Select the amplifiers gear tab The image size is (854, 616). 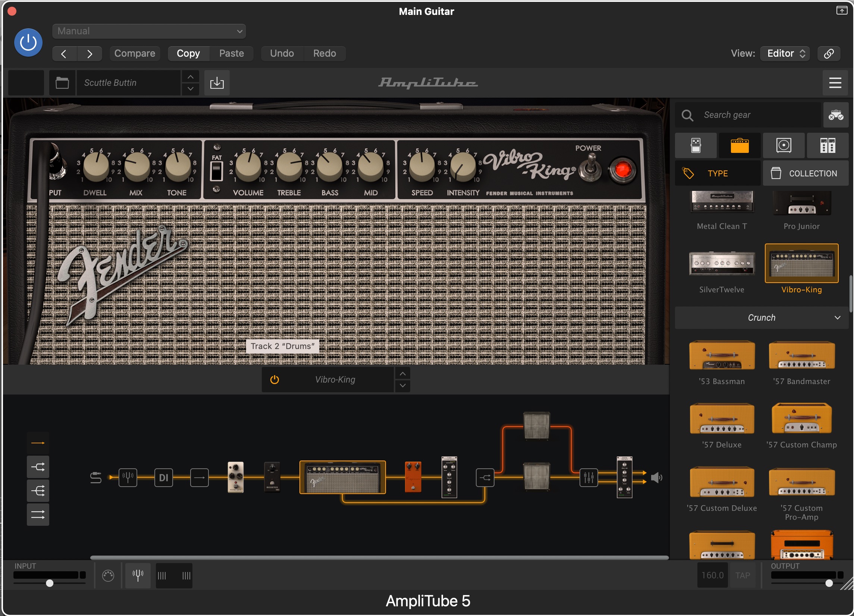click(x=740, y=145)
